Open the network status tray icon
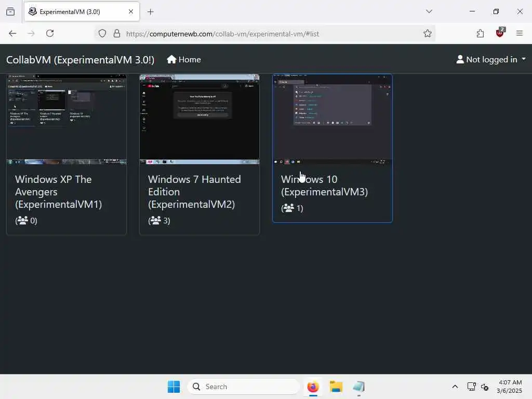 [x=471, y=387]
